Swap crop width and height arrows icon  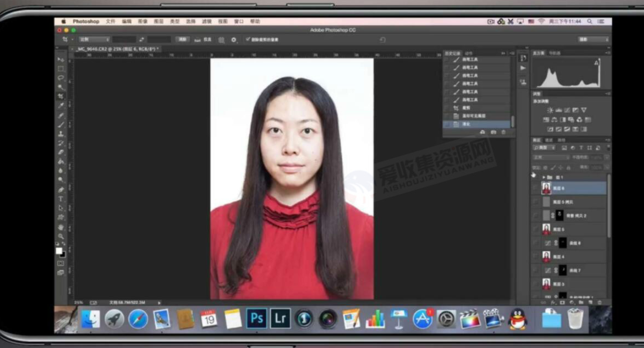point(142,39)
